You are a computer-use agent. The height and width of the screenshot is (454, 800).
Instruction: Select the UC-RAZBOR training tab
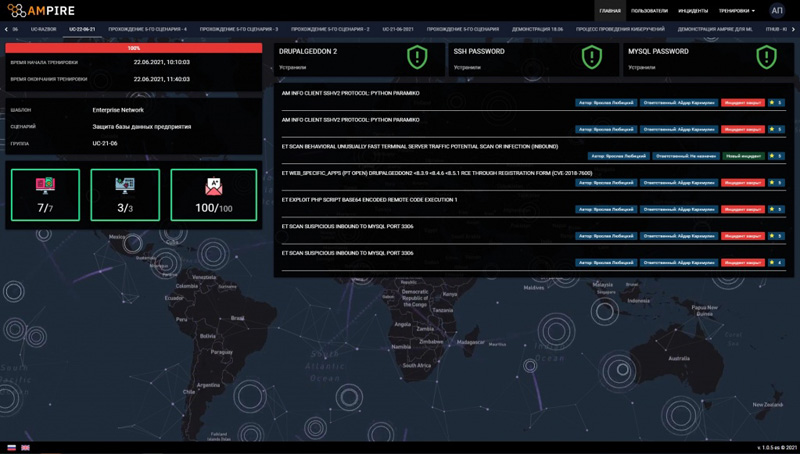click(43, 29)
